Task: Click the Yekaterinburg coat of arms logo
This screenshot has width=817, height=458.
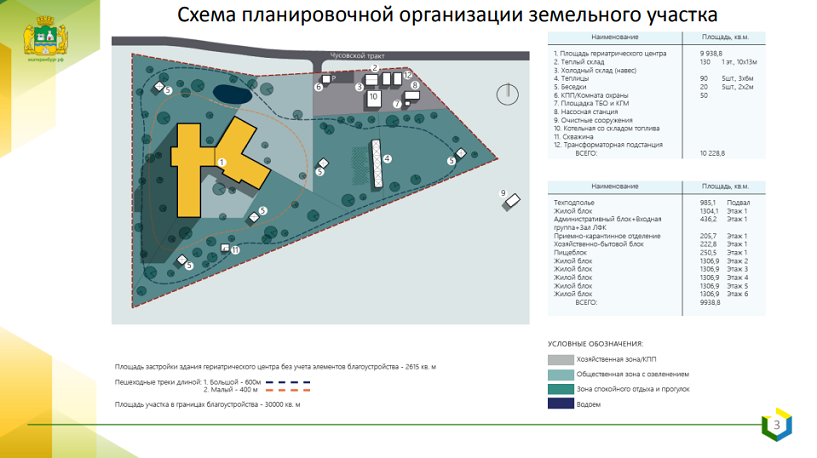Action: (x=45, y=35)
